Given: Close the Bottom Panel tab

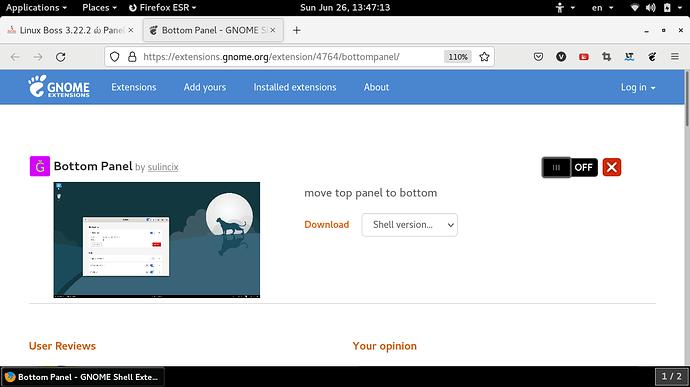Looking at the screenshot, I should tap(273, 30).
